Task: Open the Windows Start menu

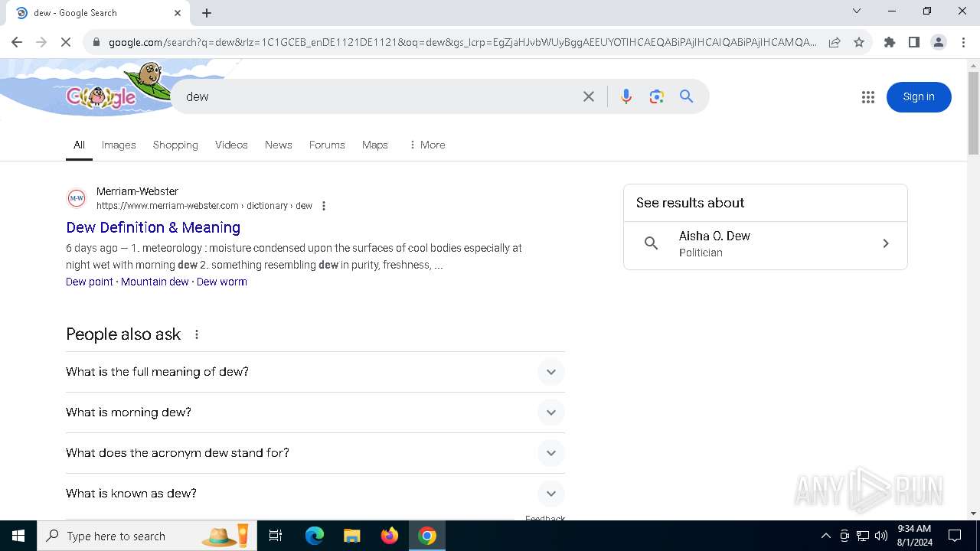Action: coord(18,536)
